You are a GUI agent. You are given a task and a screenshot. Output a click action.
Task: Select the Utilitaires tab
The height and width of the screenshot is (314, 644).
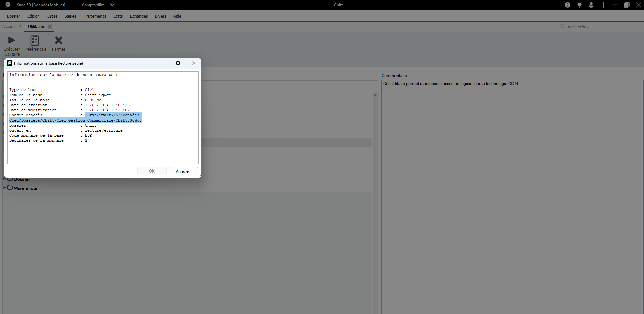coord(36,27)
